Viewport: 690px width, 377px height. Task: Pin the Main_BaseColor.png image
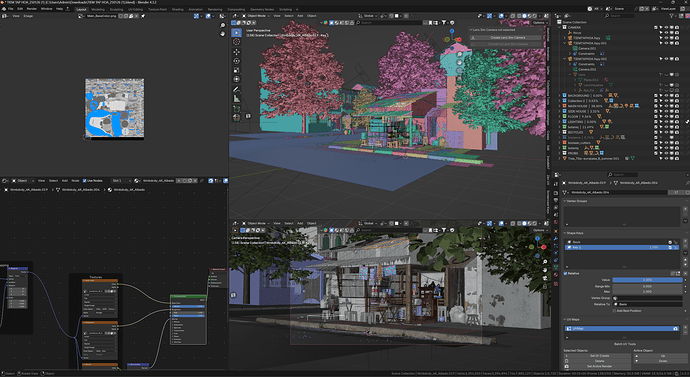pos(143,16)
